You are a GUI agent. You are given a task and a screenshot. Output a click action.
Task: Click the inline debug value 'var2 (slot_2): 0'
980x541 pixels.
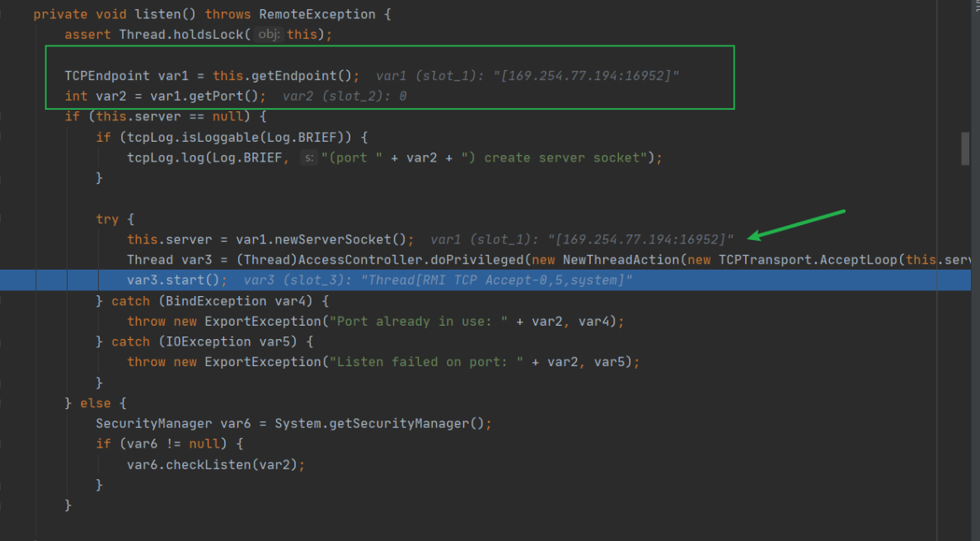(x=345, y=96)
